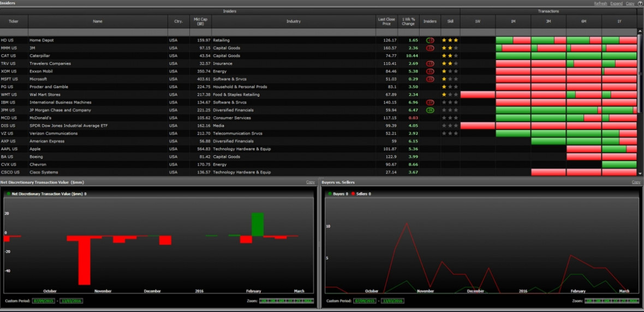The height and width of the screenshot is (312, 644).
Task: Click Refresh in the Insiders panel
Action: 600,3
